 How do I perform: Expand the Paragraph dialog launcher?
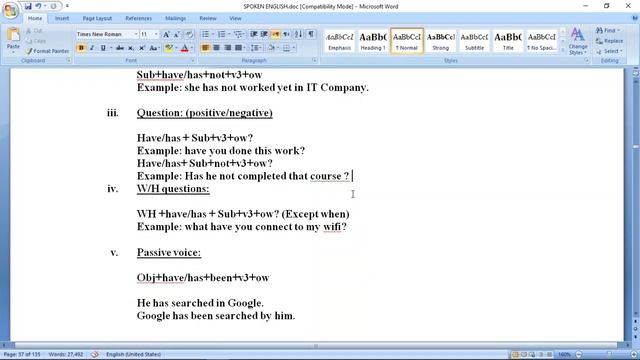click(314, 60)
